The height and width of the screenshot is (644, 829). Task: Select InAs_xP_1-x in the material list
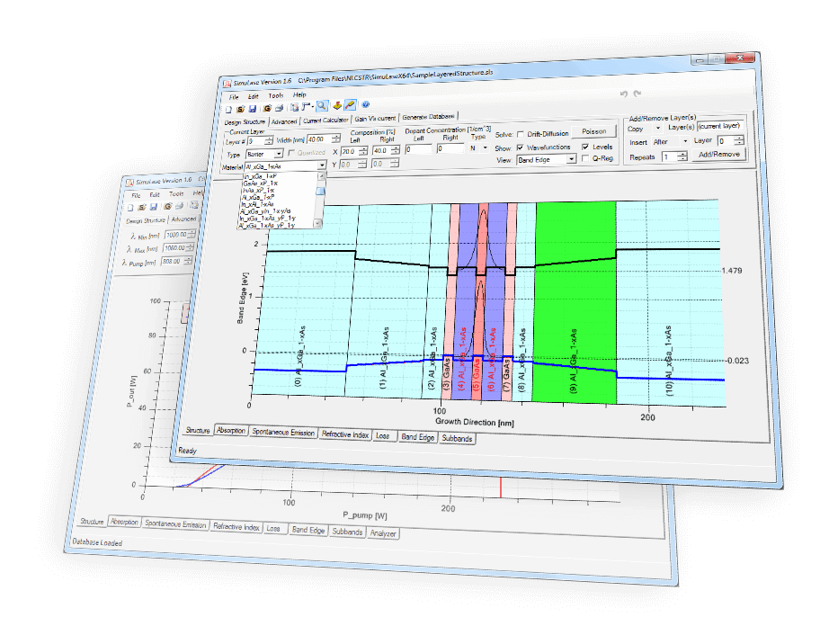259,190
